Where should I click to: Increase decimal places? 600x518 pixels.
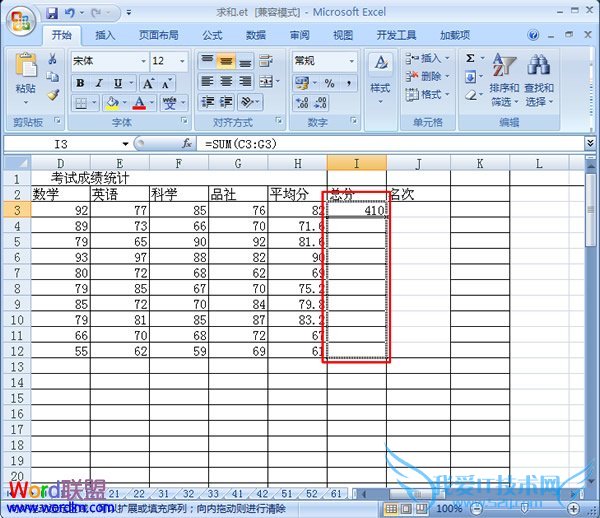click(302, 103)
